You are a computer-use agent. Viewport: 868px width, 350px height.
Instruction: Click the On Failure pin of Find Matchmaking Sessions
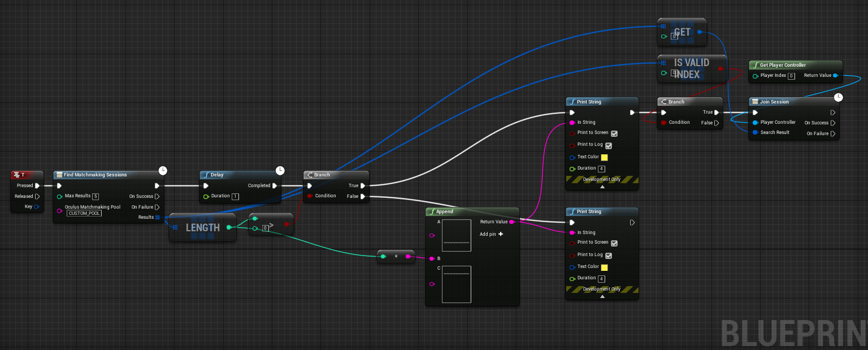coord(157,207)
